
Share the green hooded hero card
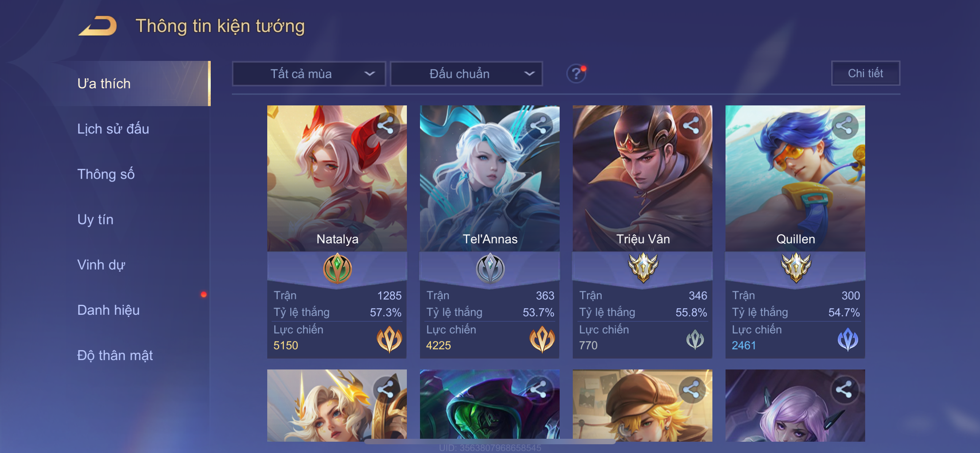tap(538, 390)
